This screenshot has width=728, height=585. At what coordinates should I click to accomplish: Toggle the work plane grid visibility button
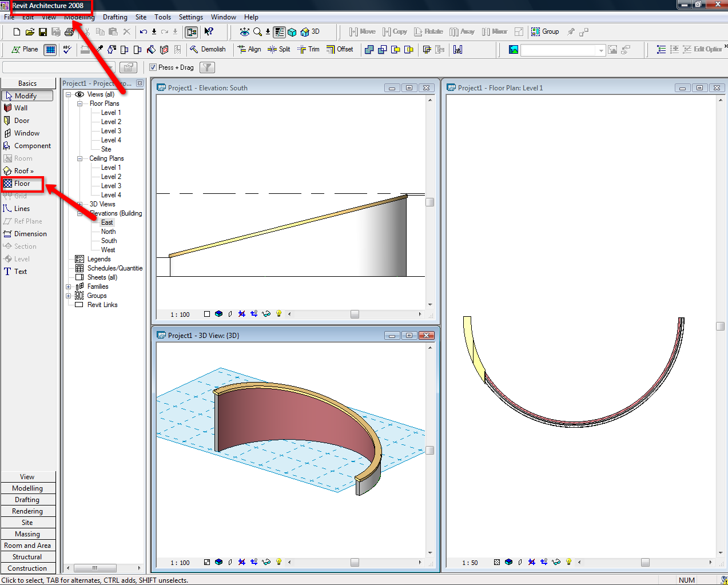[x=50, y=50]
